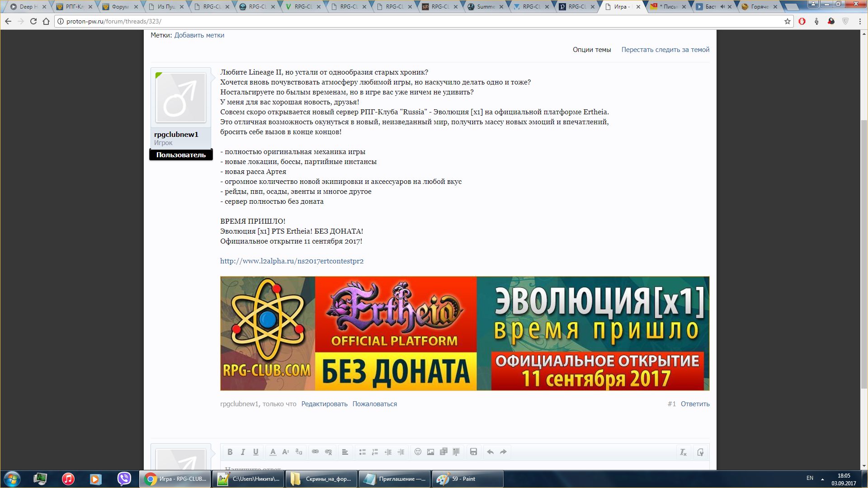The width and height of the screenshot is (868, 488).
Task: Switch to Notepad++ C:\Users\Никита window
Action: [248, 479]
